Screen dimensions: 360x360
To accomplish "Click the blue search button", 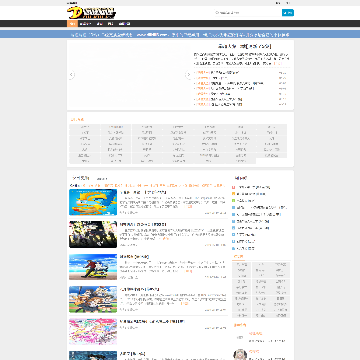I will click(x=288, y=13).
